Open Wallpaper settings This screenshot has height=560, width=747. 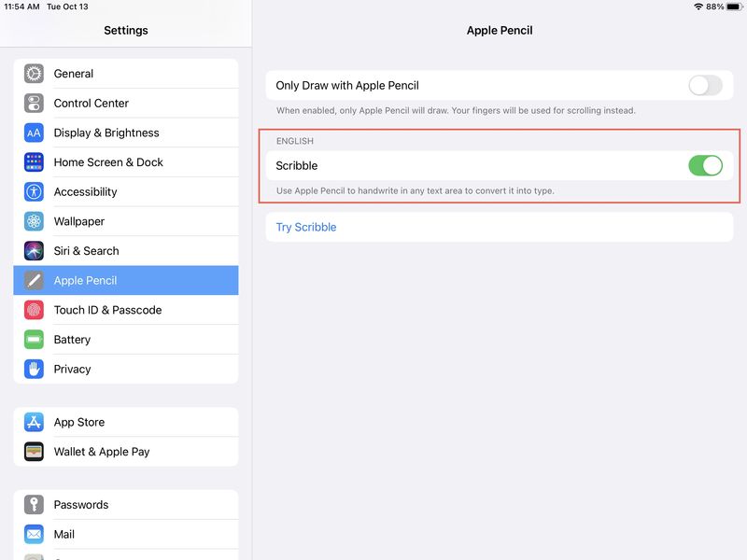click(126, 221)
